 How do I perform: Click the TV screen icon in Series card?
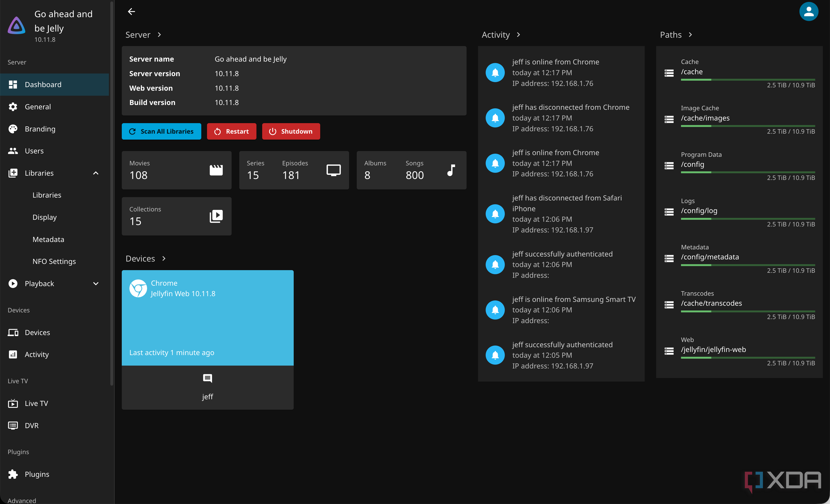tap(334, 170)
